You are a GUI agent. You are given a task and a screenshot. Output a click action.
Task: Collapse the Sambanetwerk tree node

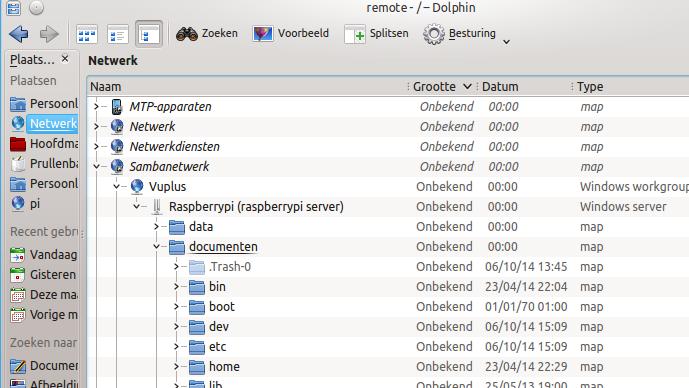tap(97, 167)
